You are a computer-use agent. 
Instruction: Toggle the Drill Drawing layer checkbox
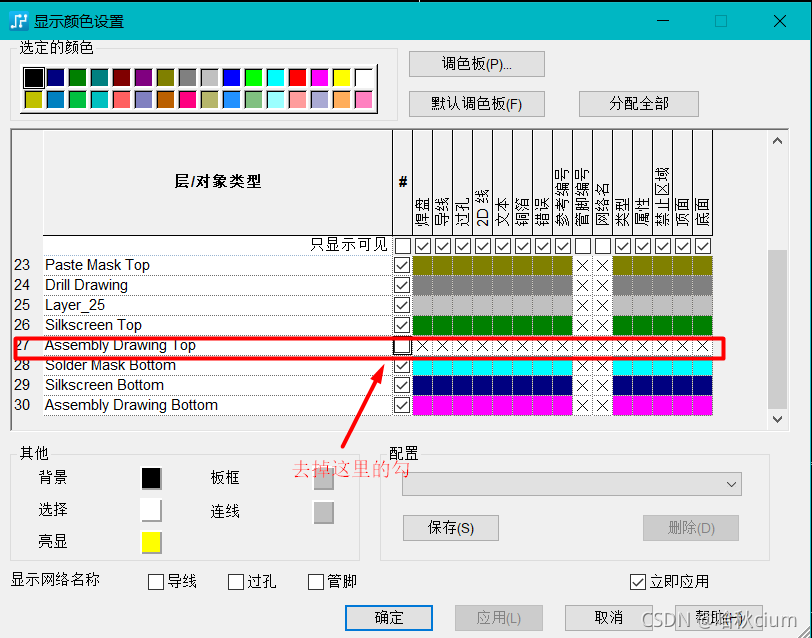coord(402,285)
